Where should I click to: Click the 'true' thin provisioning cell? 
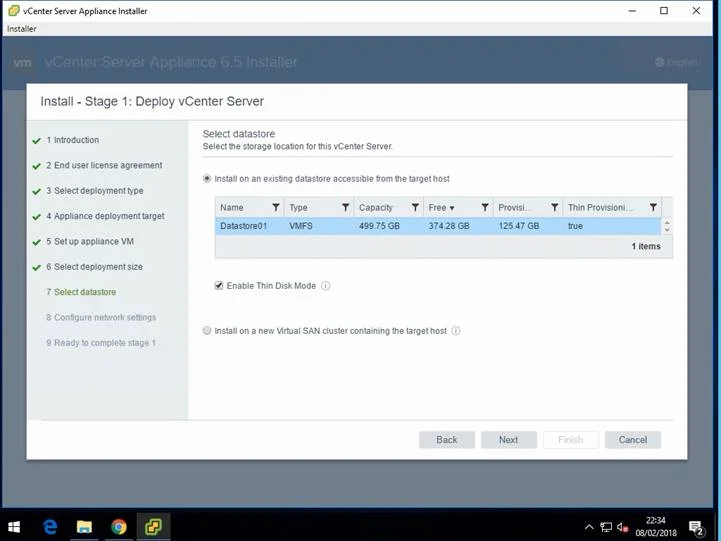click(575, 226)
